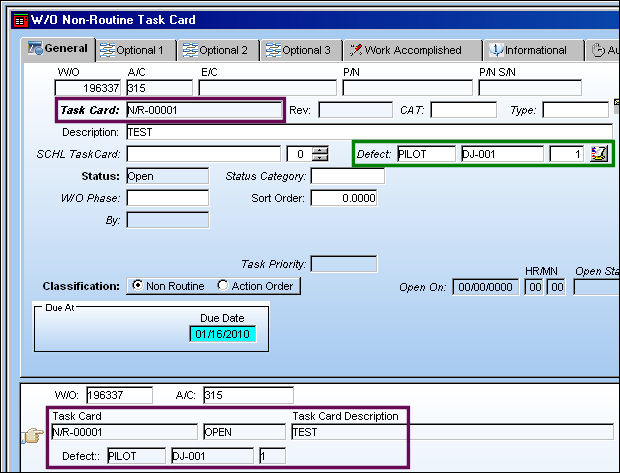Viewport: 620px width, 473px height.
Task: Click the Status Category field
Action: pos(347,176)
